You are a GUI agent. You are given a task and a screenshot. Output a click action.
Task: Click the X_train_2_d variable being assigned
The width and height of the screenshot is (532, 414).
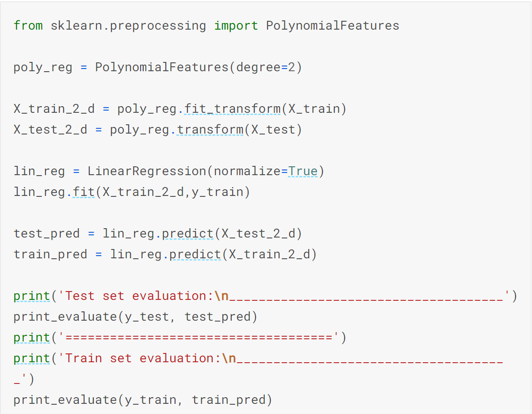(x=54, y=109)
